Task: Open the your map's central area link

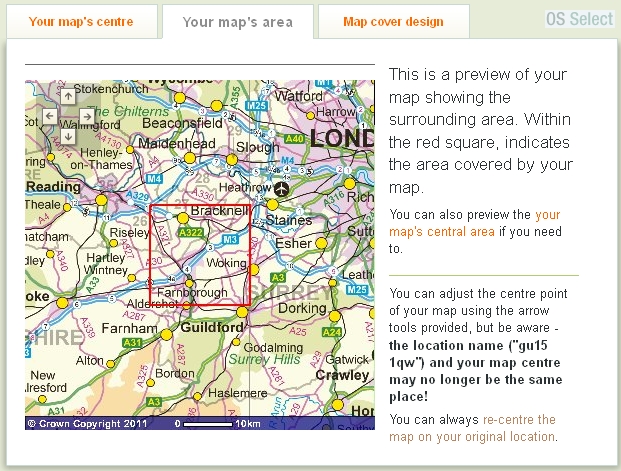Action: point(474,223)
